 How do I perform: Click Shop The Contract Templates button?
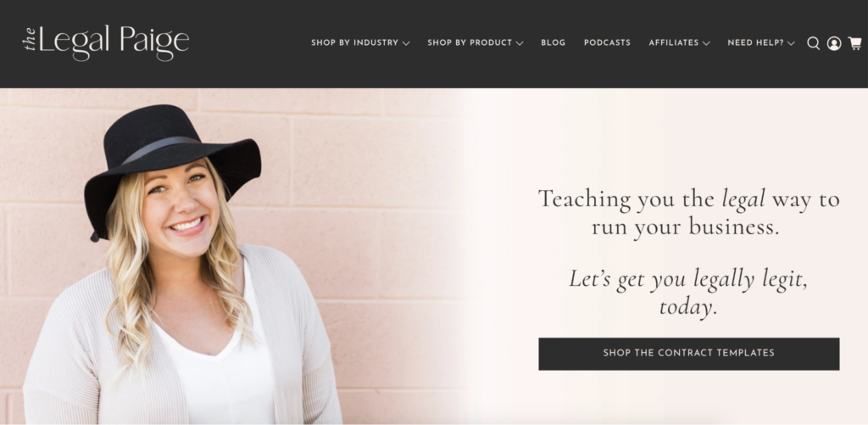688,354
